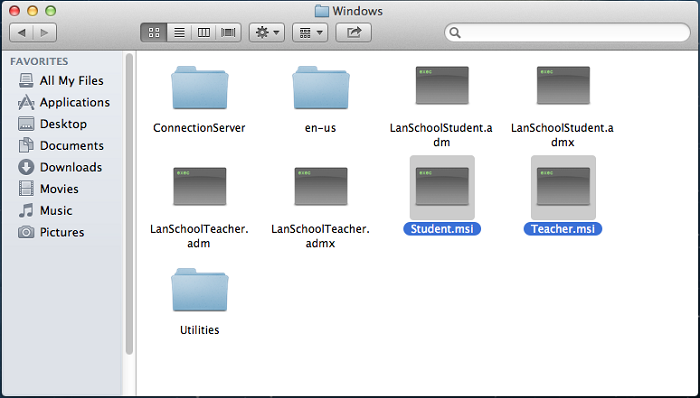Select the Student.msi file icon
Screen dimensions: 700x398
click(442, 187)
